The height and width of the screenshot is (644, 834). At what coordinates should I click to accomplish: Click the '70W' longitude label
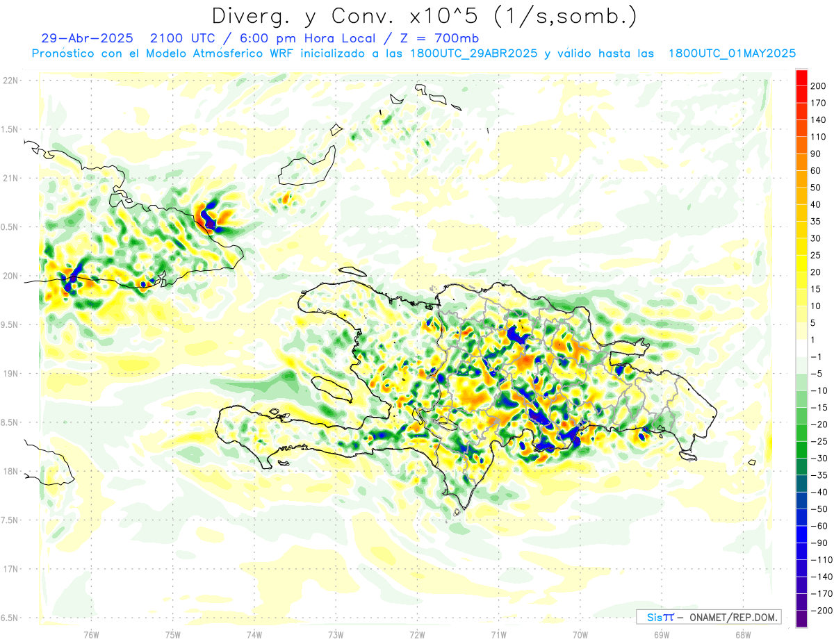point(580,636)
